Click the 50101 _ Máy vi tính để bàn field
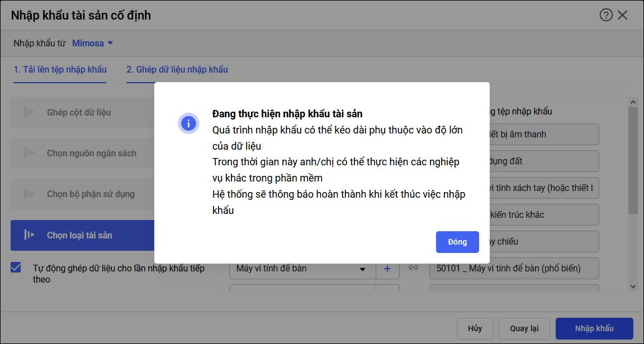The image size is (644, 344). (514, 269)
